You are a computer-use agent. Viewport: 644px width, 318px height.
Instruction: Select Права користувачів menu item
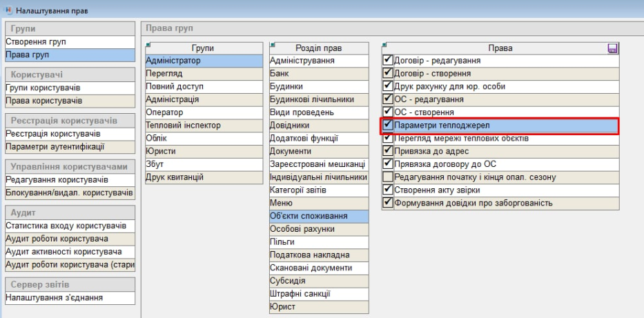point(43,101)
